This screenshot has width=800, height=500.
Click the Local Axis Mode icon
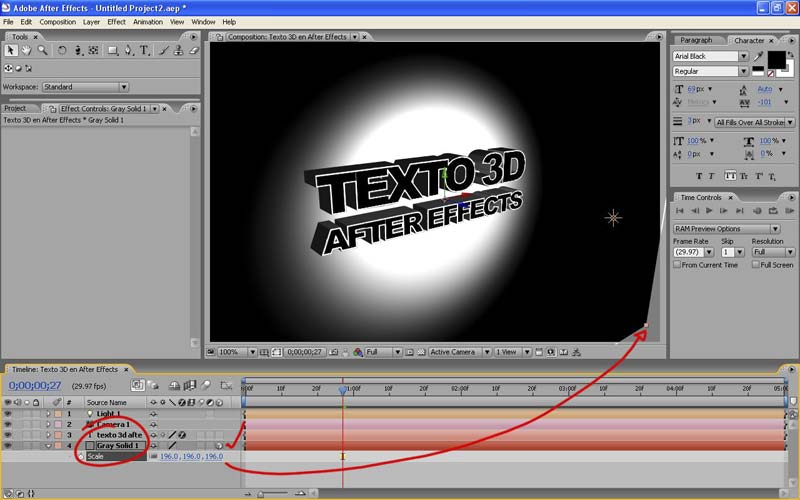[8, 68]
